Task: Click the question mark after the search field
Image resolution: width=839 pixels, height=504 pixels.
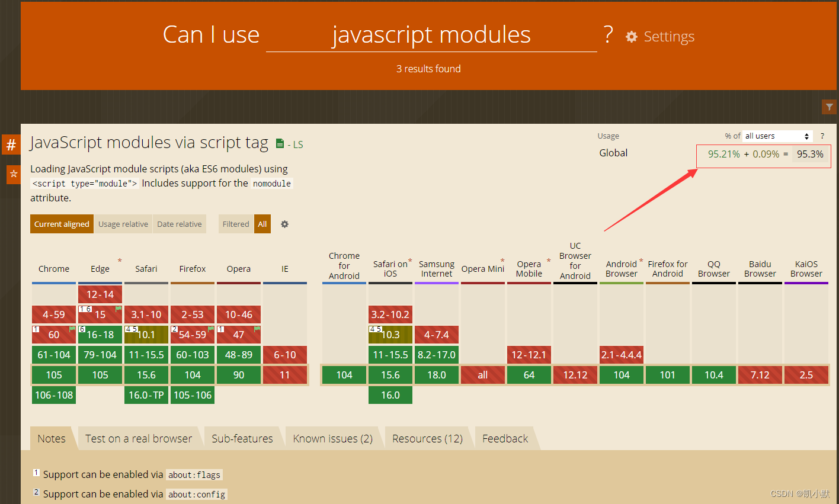Action: coord(608,34)
